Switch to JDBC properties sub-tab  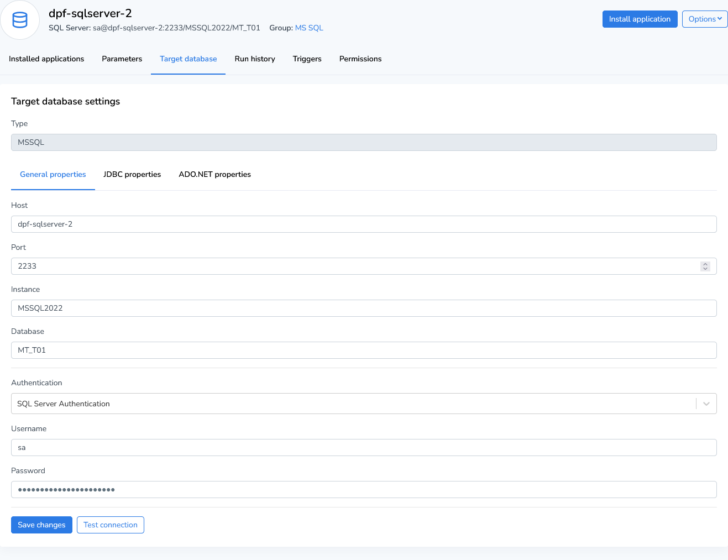(x=132, y=174)
